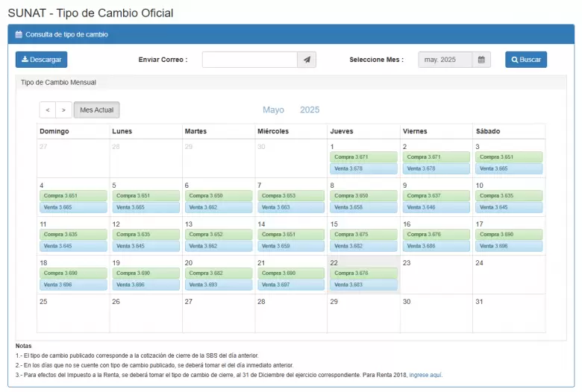The width and height of the screenshot is (582, 392).
Task: Select Venta entry on day 20
Action: coord(219,285)
